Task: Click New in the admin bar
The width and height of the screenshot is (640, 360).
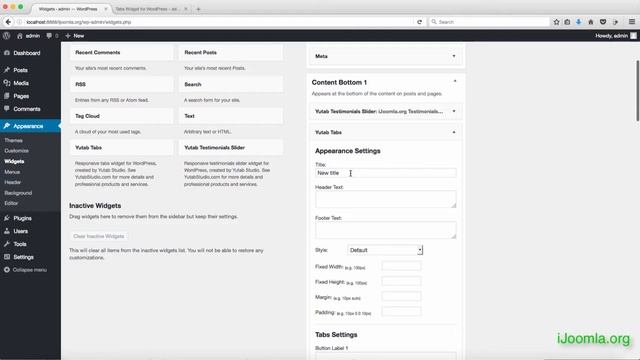Action: click(75, 36)
